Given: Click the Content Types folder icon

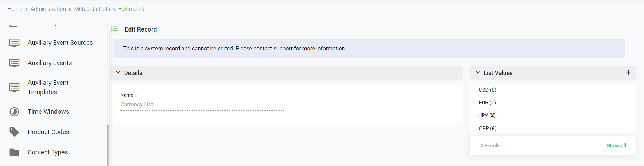Looking at the screenshot, I should (14, 152).
